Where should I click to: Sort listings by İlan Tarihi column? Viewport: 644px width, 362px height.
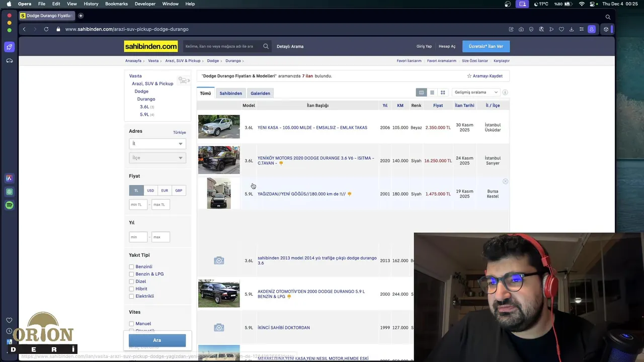click(x=464, y=106)
